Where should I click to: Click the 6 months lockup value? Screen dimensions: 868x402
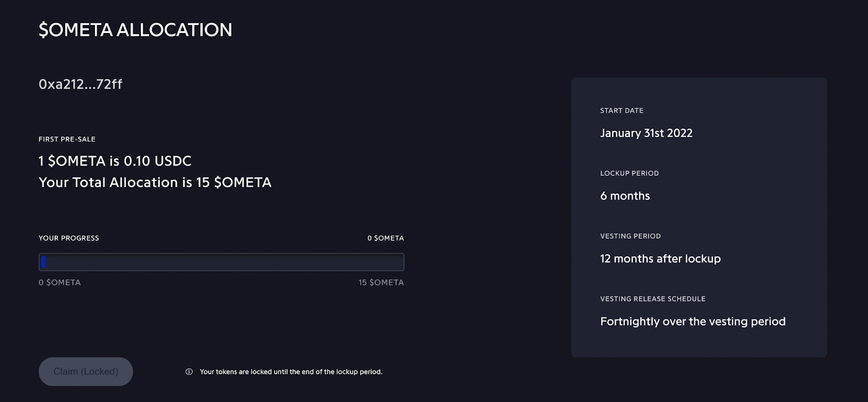[x=625, y=196]
